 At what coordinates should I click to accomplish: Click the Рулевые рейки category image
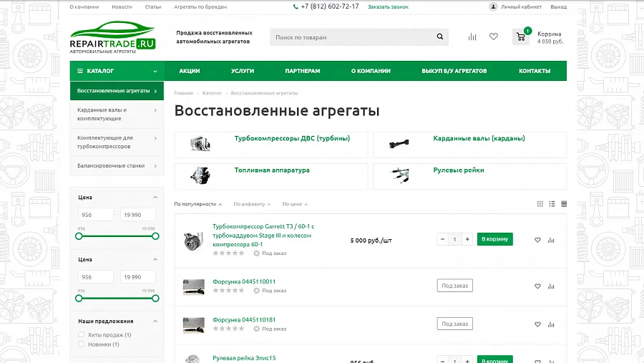(399, 175)
